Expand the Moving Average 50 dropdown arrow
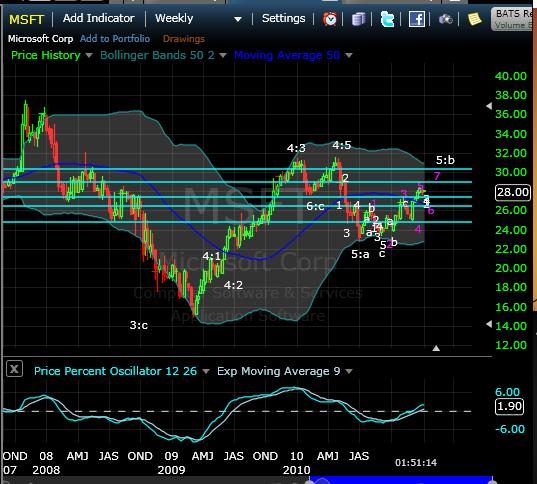 click(x=349, y=55)
